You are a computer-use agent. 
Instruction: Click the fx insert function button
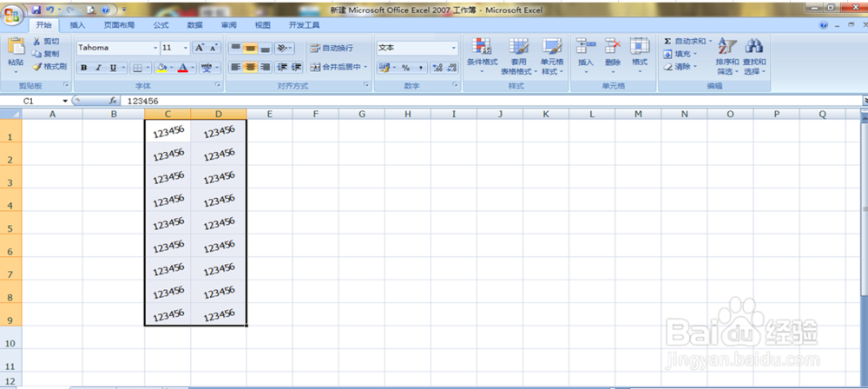tap(113, 101)
